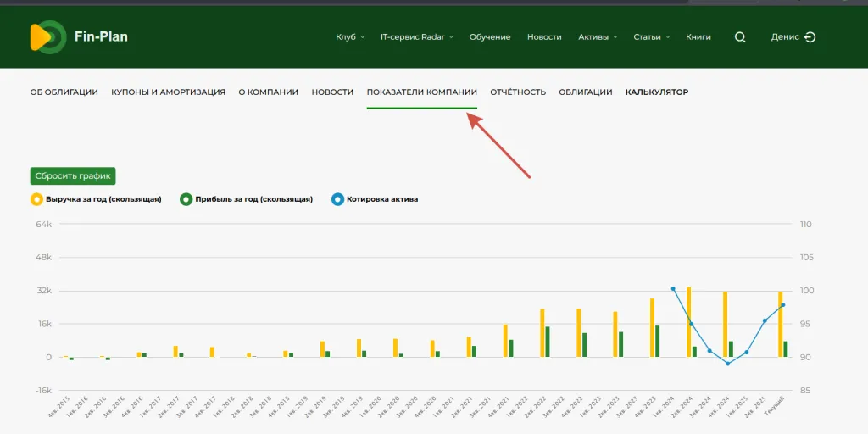Open the О компании tab
868x434 pixels.
[268, 92]
